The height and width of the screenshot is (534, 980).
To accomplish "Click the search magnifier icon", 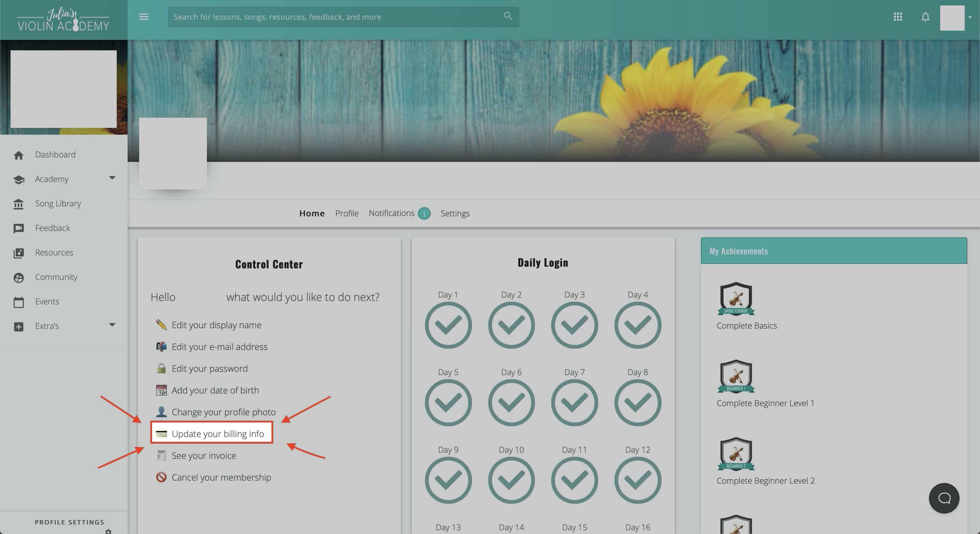I will [x=507, y=16].
